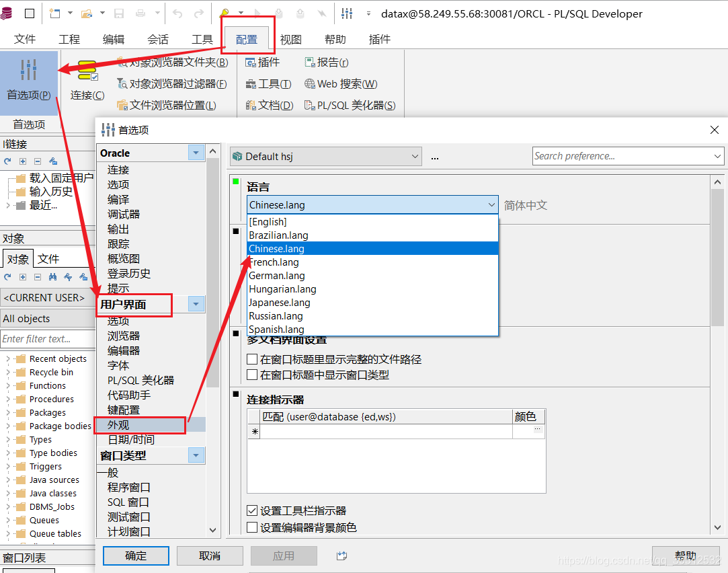Open the 视图 menu
Image resolution: width=728 pixels, height=573 pixels.
290,39
